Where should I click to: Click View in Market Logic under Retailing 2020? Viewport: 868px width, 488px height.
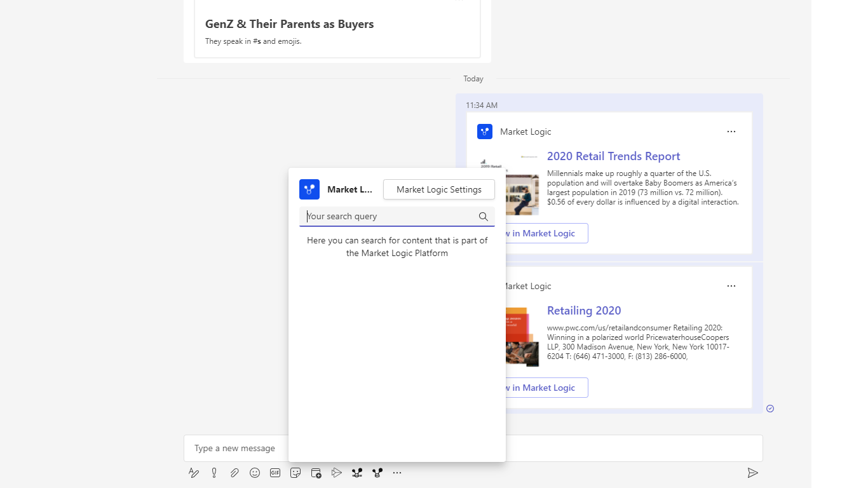click(546, 388)
